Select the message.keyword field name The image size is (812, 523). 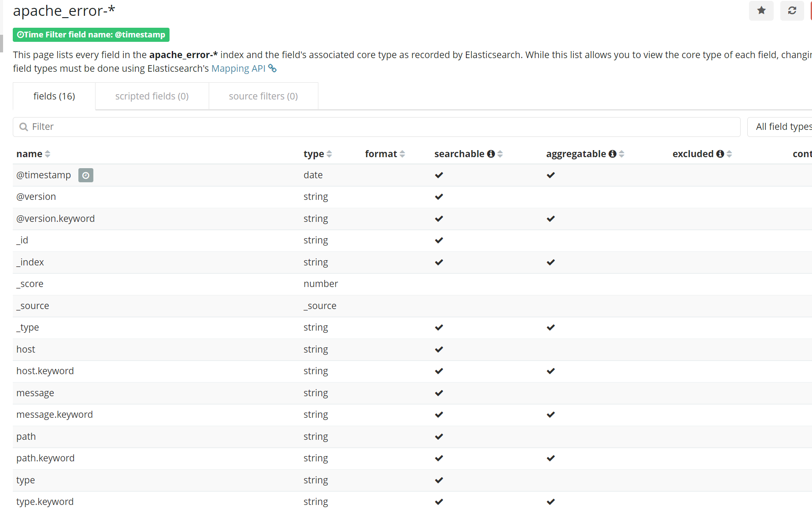click(55, 415)
